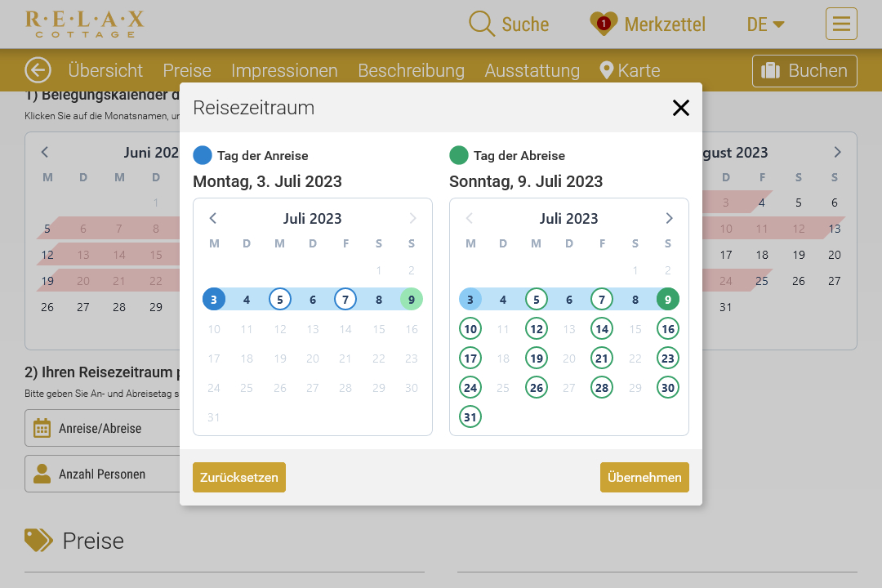Go to next month in departure calendar
The height and width of the screenshot is (588, 882).
(x=669, y=218)
